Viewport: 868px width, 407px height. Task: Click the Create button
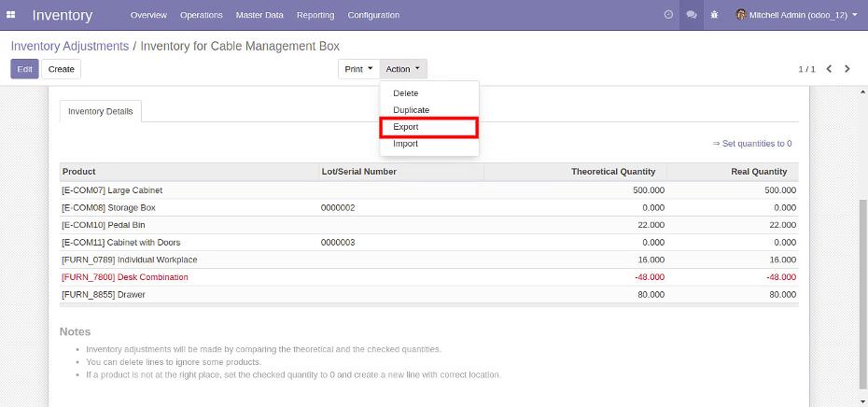pos(62,69)
